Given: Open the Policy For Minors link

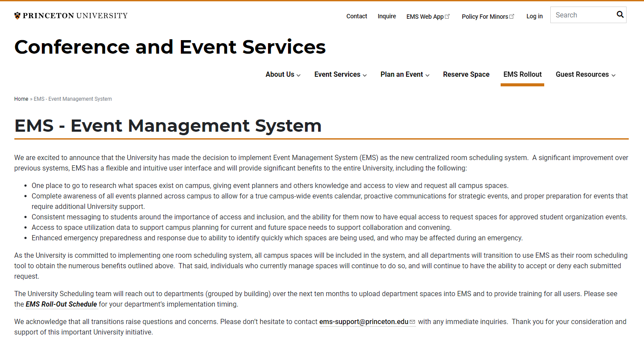Looking at the screenshot, I should click(485, 17).
